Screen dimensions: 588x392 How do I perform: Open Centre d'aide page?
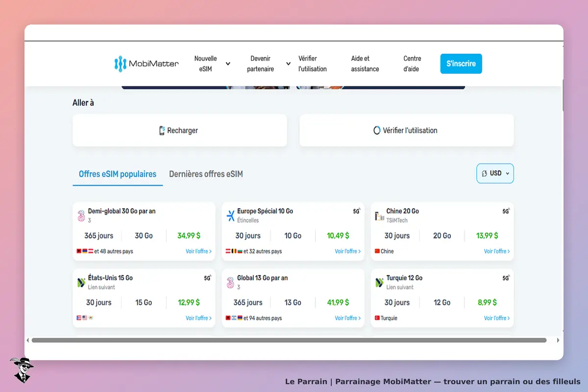(x=412, y=64)
